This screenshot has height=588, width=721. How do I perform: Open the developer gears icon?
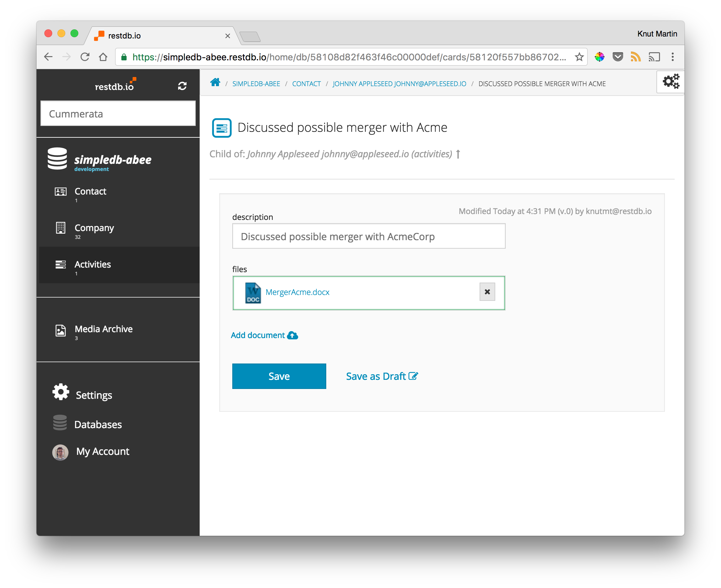coord(670,81)
